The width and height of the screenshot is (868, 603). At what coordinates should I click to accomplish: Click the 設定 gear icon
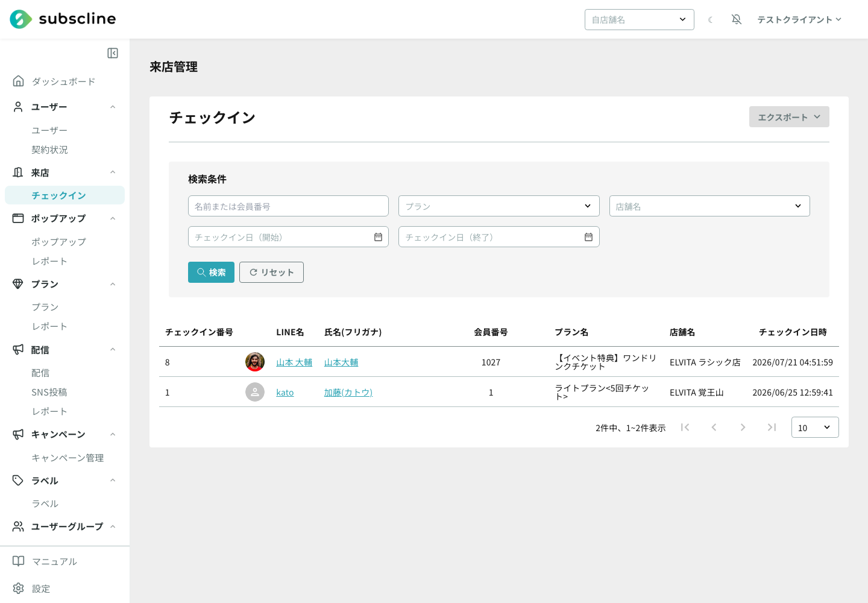coord(19,589)
